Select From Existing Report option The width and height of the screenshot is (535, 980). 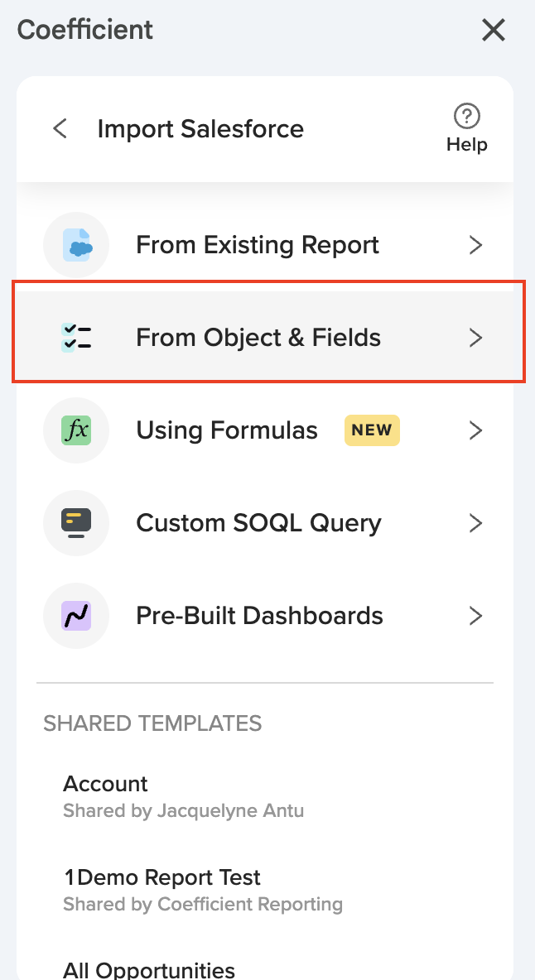click(x=258, y=245)
